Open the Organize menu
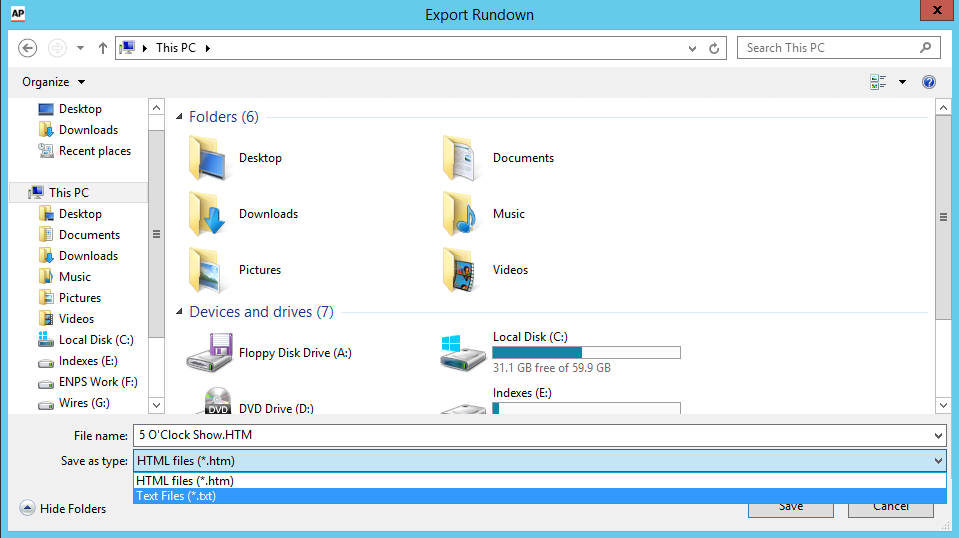Image resolution: width=959 pixels, height=538 pixels. point(53,82)
